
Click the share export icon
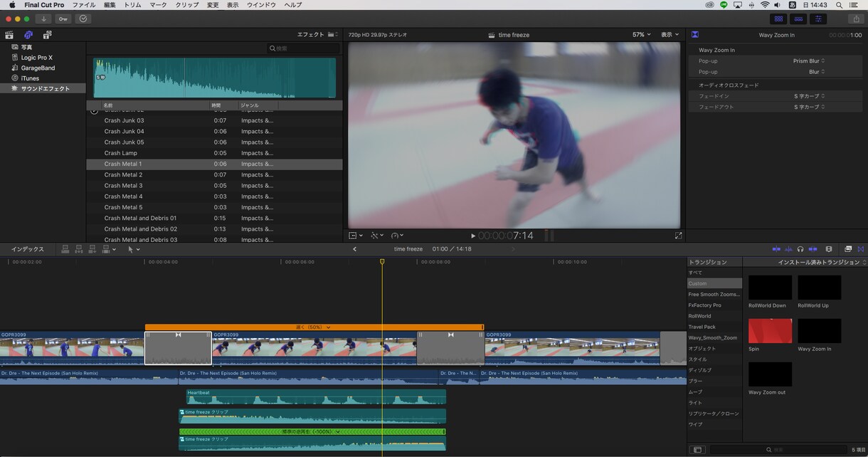coord(856,19)
